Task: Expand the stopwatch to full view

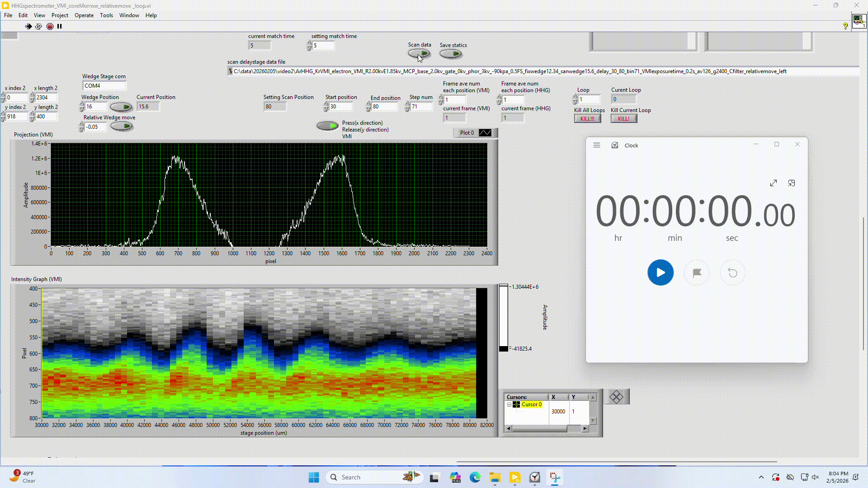Action: (x=773, y=183)
